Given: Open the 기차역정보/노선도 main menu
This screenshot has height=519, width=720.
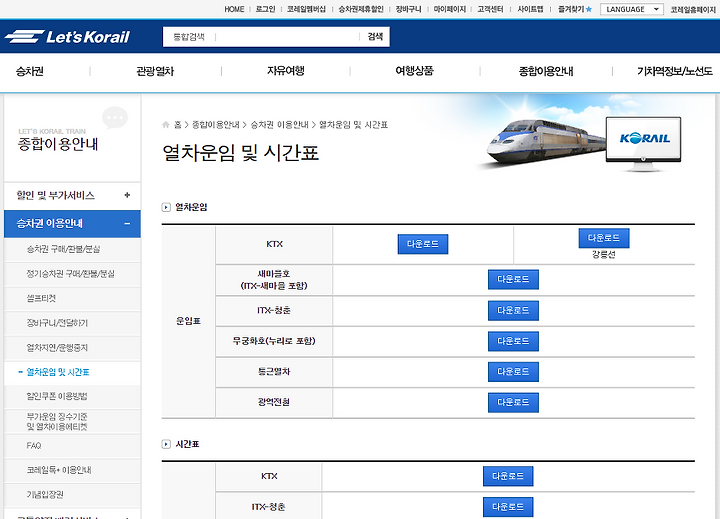Looking at the screenshot, I should [675, 71].
